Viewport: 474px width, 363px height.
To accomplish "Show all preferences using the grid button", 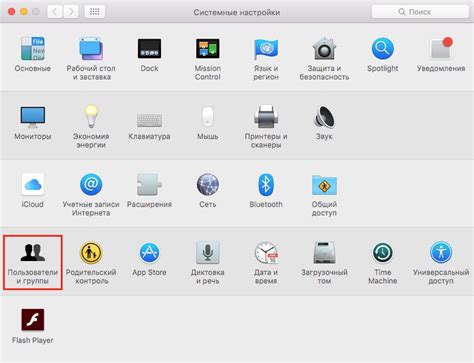I will [x=95, y=12].
